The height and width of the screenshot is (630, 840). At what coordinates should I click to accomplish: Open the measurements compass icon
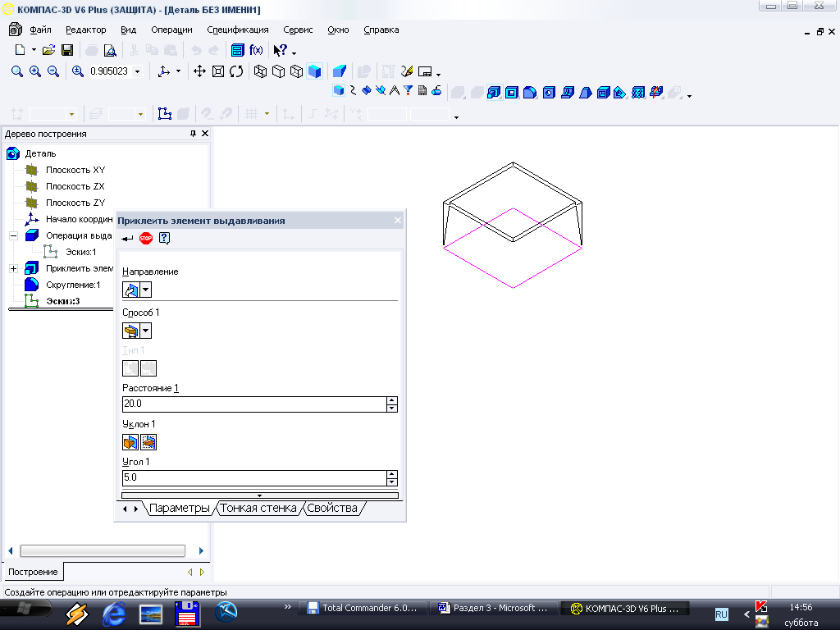(x=395, y=90)
